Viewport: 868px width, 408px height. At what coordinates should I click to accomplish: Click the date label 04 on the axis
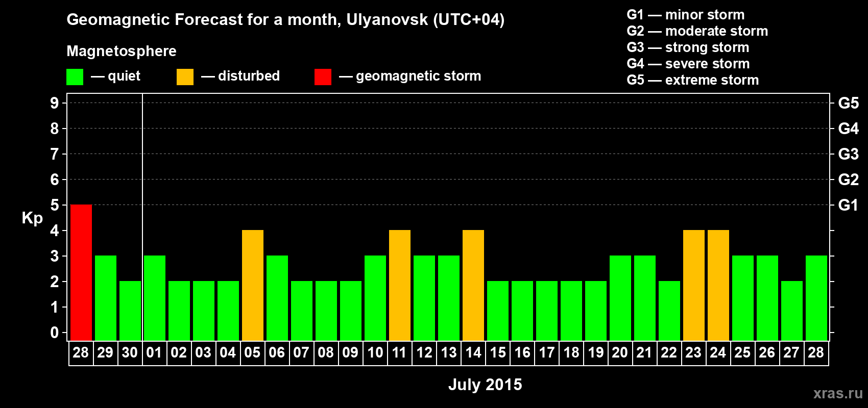coord(228,352)
